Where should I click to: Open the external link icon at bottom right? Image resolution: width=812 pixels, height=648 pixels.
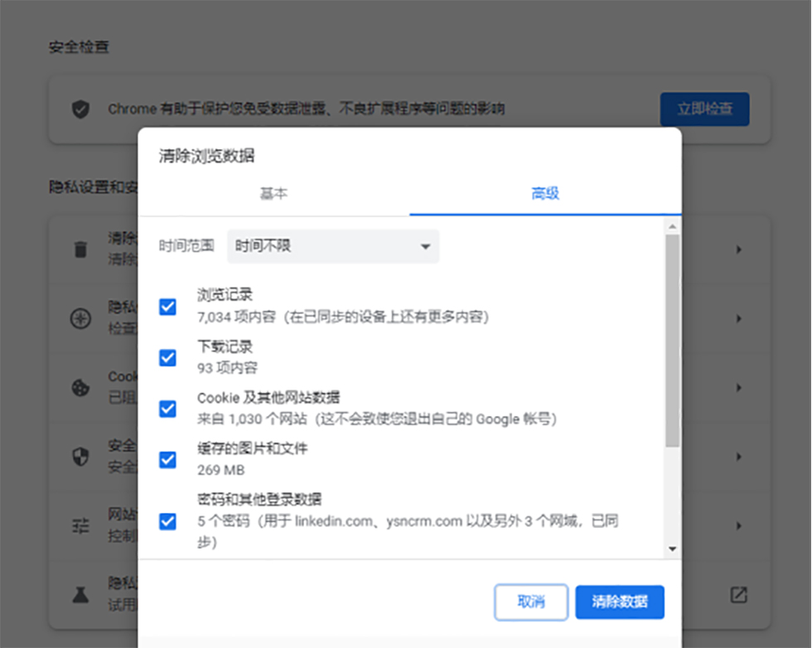[737, 594]
